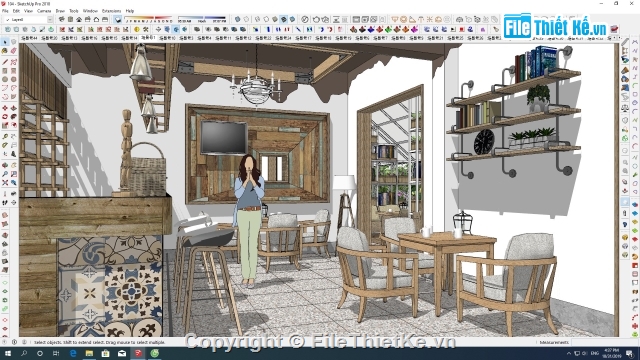This screenshot has height=360, width=640.
Task: Choose the Freehand drawing tool
Action: pyautogui.click(x=13, y=62)
